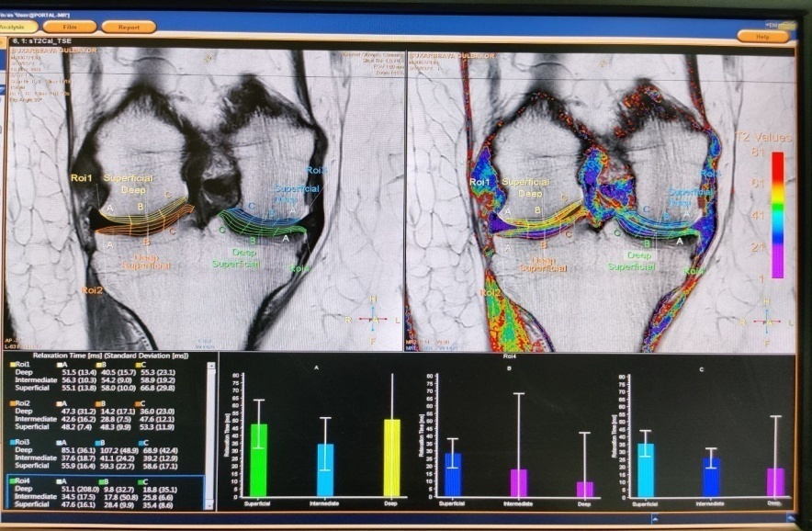Image resolution: width=812 pixels, height=531 pixels.
Task: Click the Roi1 segment A column swatch
Action: pyautogui.click(x=62, y=365)
